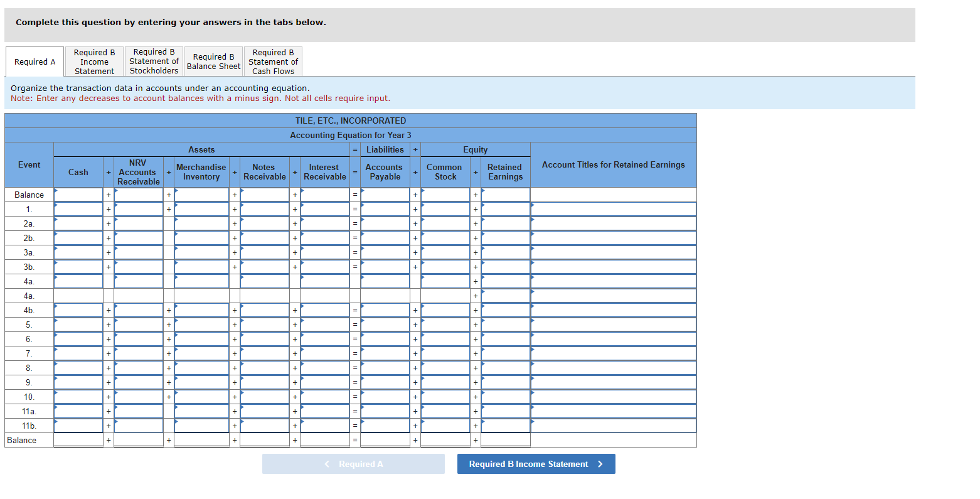Select the Retained Earnings cell for event 5
The height and width of the screenshot is (499, 980).
pyautogui.click(x=506, y=325)
